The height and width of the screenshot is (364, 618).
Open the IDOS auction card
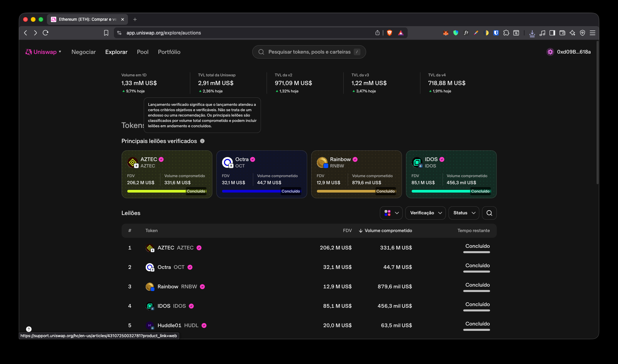coord(451,174)
